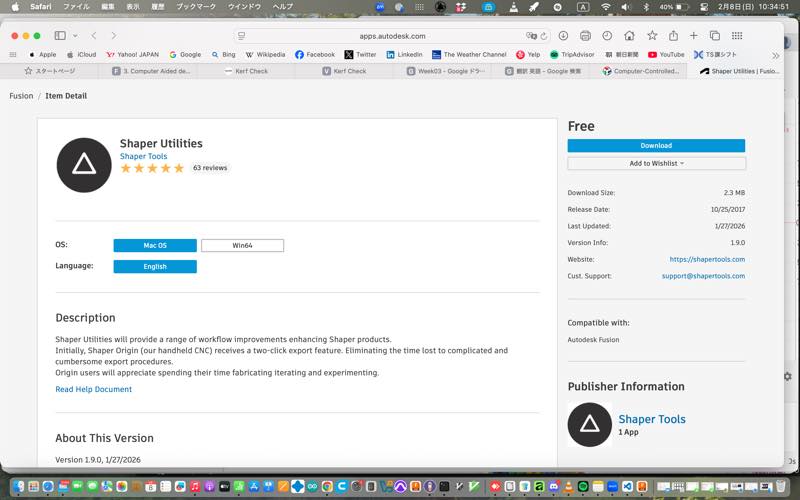Open the page menu icon in address bar
This screenshot has width=800, height=500.
[x=242, y=36]
